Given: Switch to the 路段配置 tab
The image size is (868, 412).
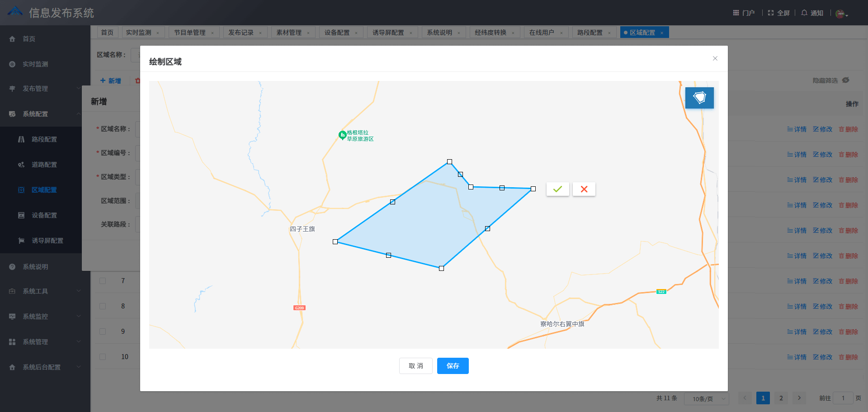Looking at the screenshot, I should click(x=590, y=33).
